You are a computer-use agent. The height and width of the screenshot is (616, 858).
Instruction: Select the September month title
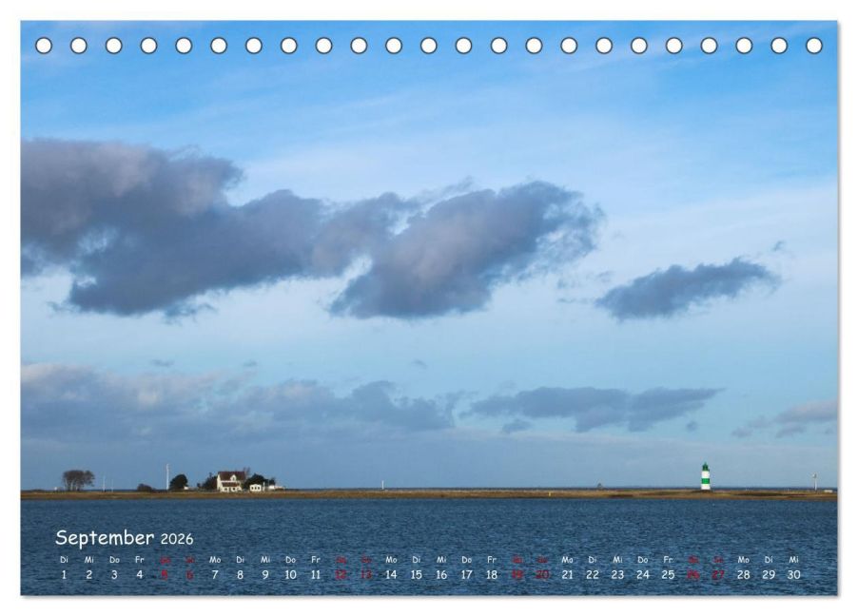105,539
